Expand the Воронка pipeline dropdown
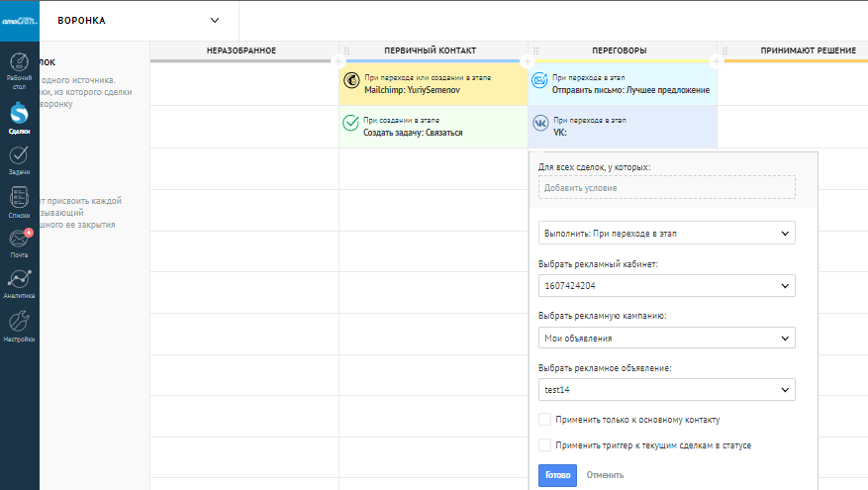Viewport: 868px width, 490px height. 216,20
